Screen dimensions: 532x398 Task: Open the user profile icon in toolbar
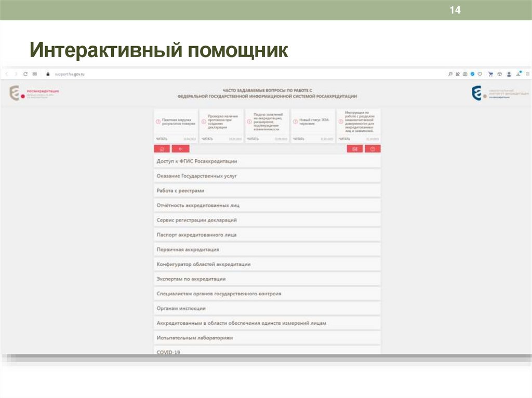click(509, 74)
